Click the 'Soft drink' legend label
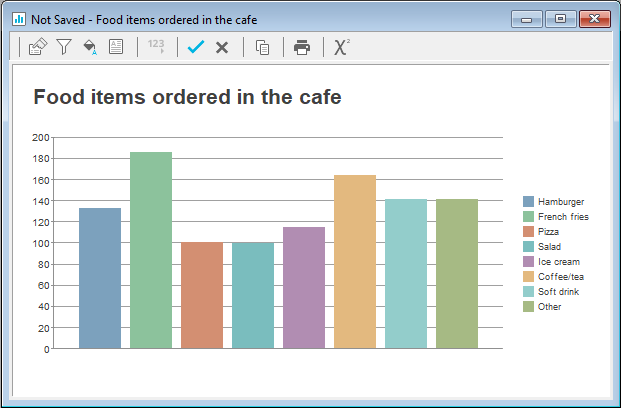Screen dimensions: 621x408 point(558,292)
